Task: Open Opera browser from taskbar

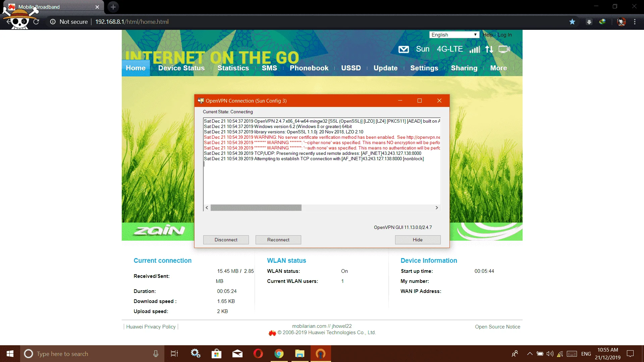Action: [258, 354]
